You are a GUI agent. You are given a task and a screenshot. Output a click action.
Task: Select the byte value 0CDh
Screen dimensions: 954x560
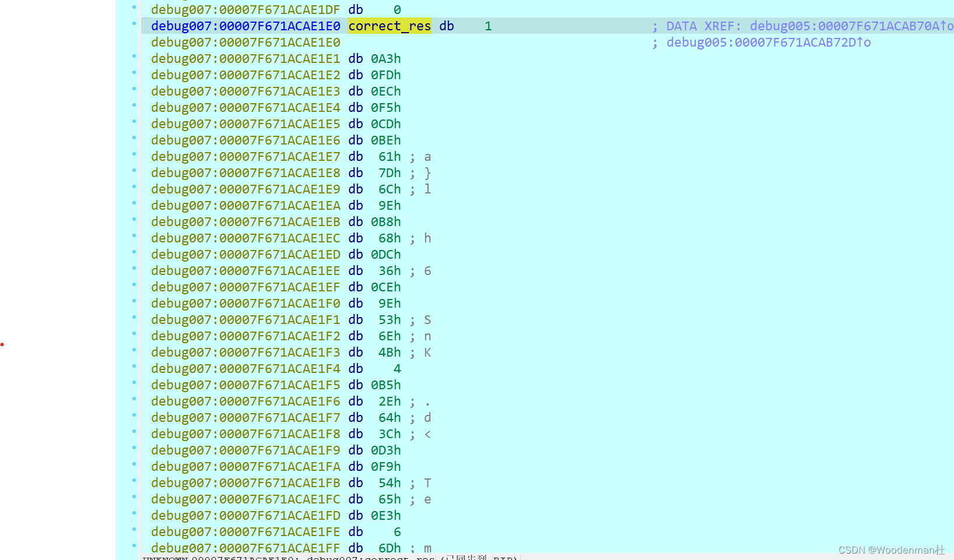(x=386, y=124)
